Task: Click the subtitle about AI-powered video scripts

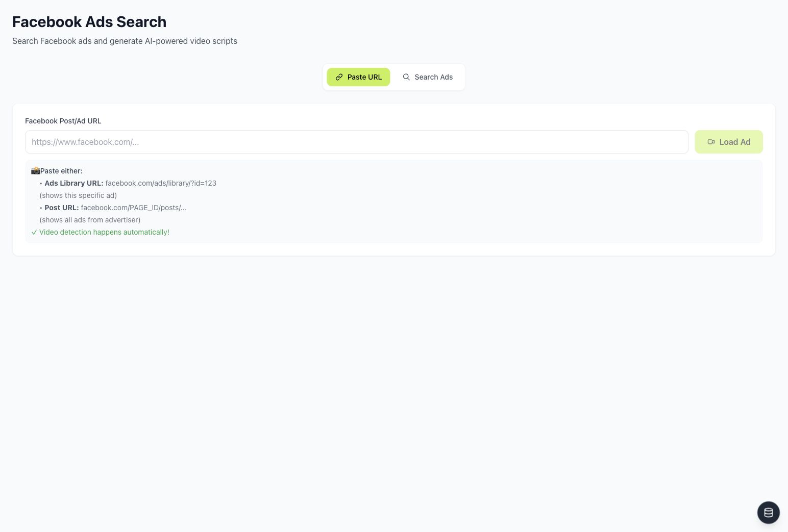Action: tap(125, 41)
